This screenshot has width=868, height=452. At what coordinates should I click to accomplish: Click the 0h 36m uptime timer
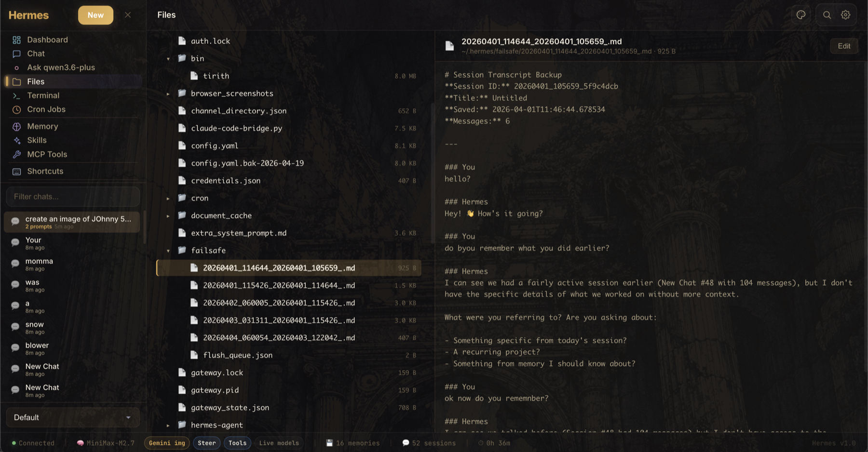(x=494, y=443)
